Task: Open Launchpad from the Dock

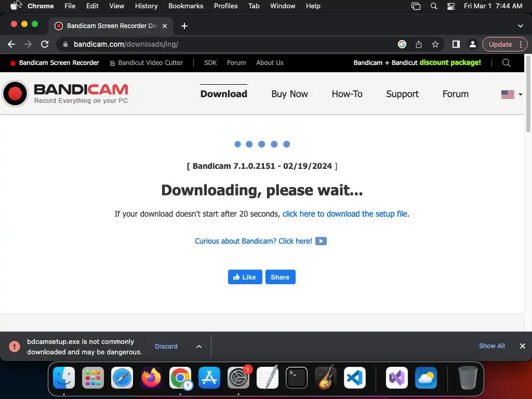Action: point(93,378)
